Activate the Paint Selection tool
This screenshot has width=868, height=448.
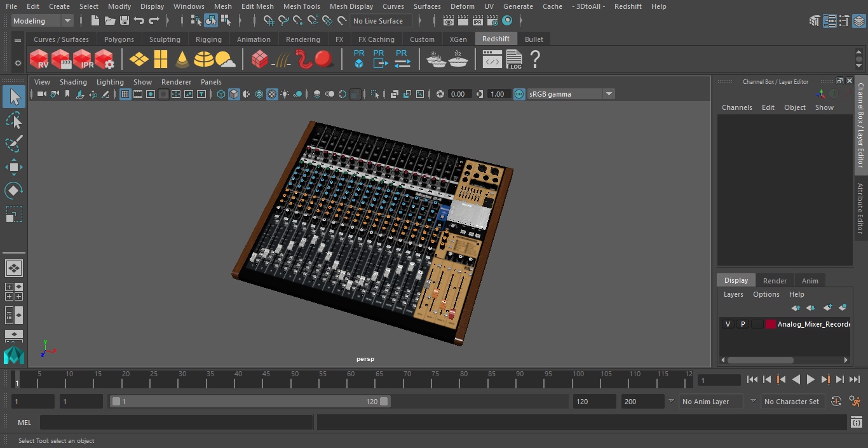pyautogui.click(x=13, y=144)
